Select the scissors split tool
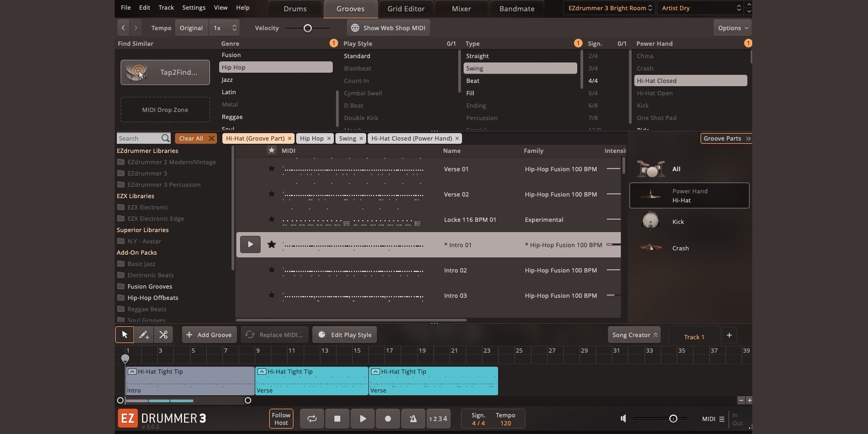Screen dimensions: 868x434 163,335
